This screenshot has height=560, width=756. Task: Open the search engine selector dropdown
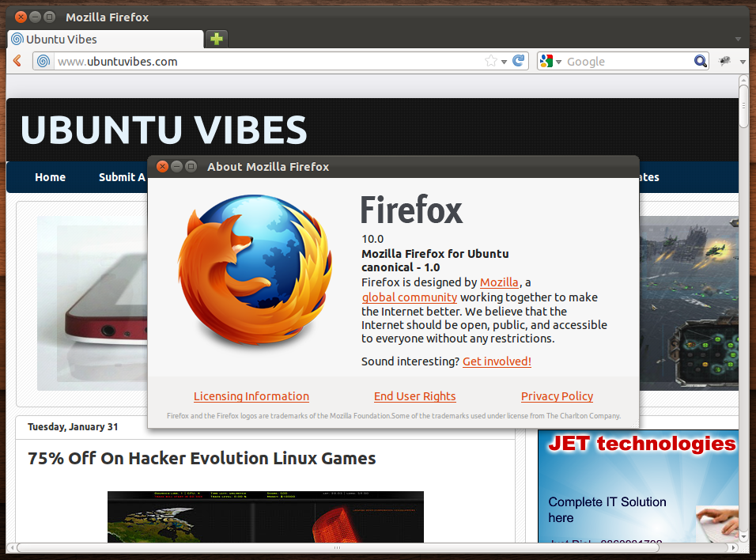click(x=559, y=62)
